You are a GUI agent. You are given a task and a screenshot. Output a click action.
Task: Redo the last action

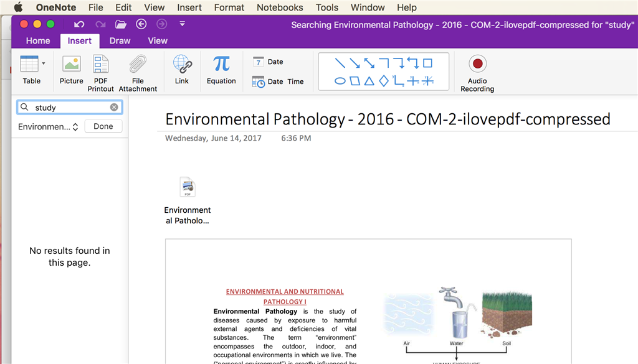pyautogui.click(x=100, y=24)
